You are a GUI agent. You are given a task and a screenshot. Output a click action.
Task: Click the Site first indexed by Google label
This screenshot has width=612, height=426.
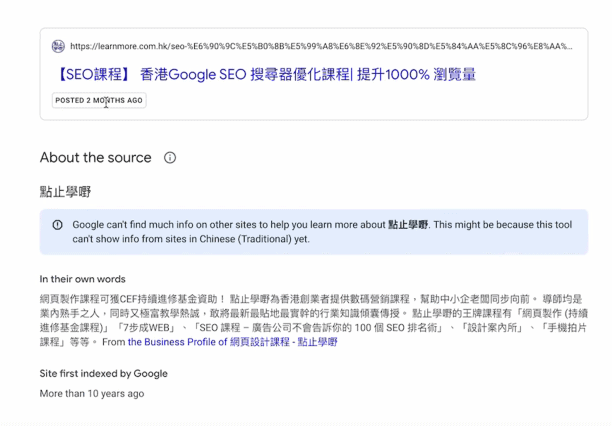pos(103,374)
